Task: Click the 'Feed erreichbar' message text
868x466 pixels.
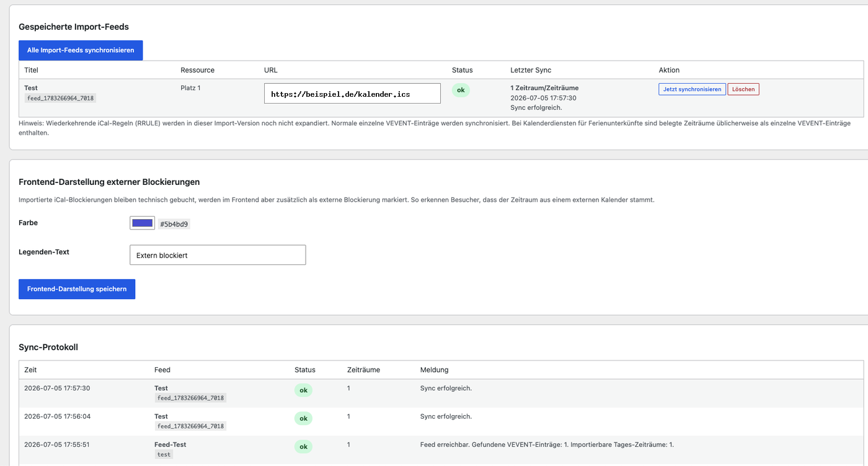Action: 547,445
